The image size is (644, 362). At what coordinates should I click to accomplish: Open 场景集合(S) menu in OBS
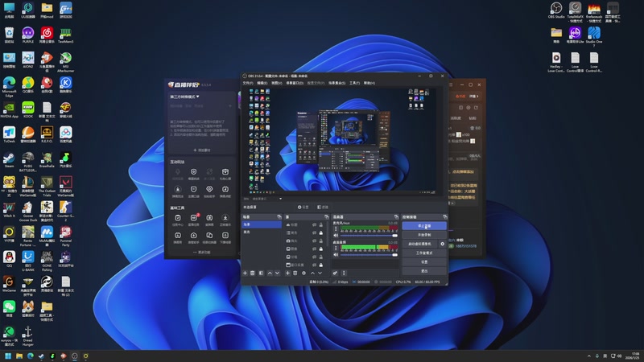click(336, 83)
